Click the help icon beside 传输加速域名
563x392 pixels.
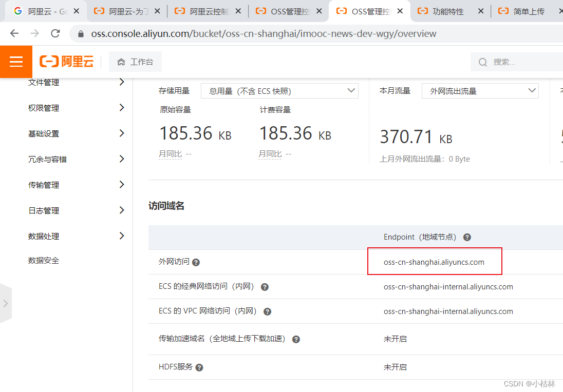[296, 339]
